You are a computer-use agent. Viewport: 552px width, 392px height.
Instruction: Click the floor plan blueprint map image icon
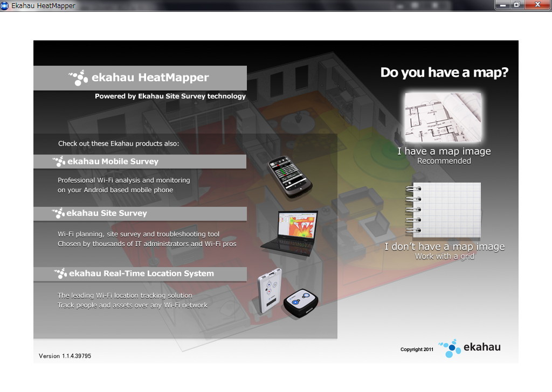point(443,117)
